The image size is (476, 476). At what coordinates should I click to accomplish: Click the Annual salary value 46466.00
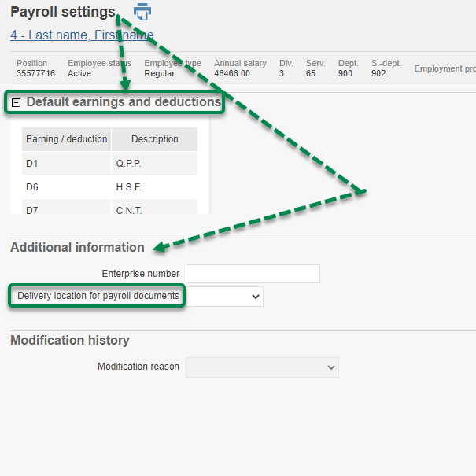232,73
